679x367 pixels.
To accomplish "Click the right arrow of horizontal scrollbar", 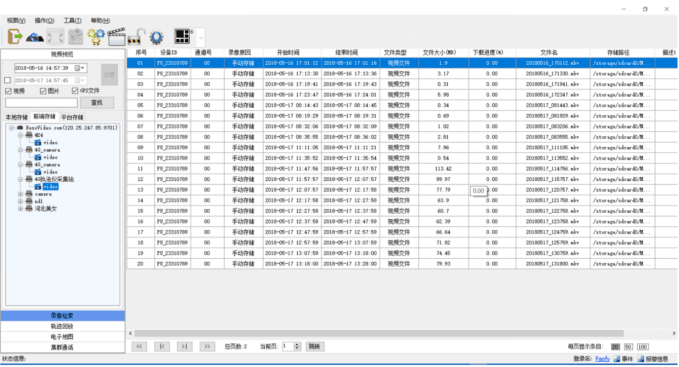I will [674, 333].
